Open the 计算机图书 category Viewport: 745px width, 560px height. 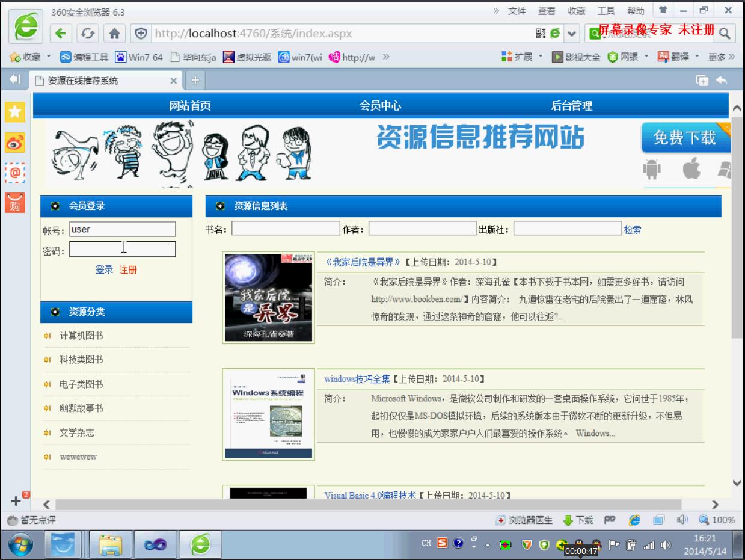coord(81,336)
